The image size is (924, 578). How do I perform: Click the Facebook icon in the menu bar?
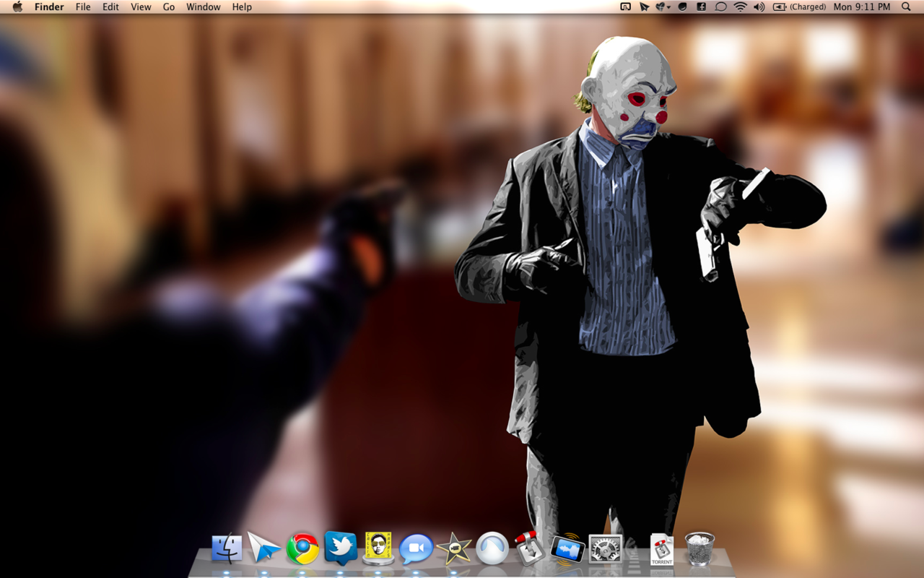[700, 7]
